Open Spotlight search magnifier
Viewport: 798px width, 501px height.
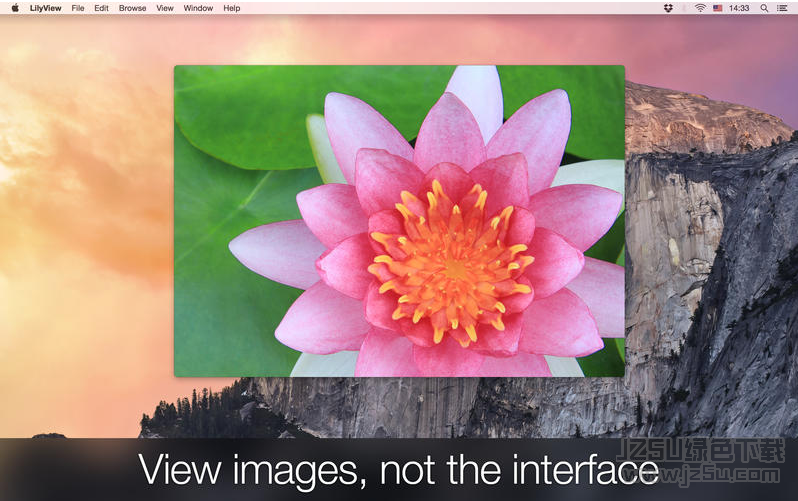pos(764,8)
